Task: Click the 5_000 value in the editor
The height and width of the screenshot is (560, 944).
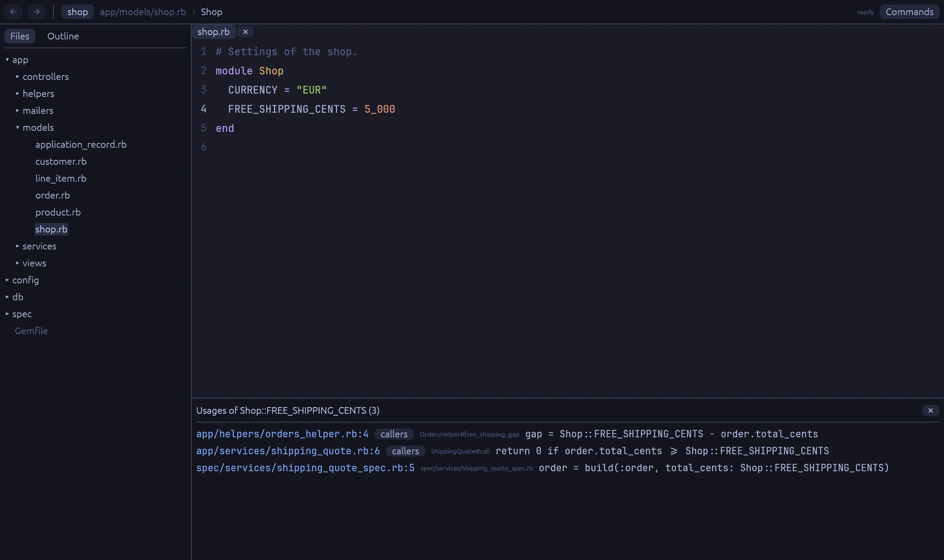Action: 379,109
